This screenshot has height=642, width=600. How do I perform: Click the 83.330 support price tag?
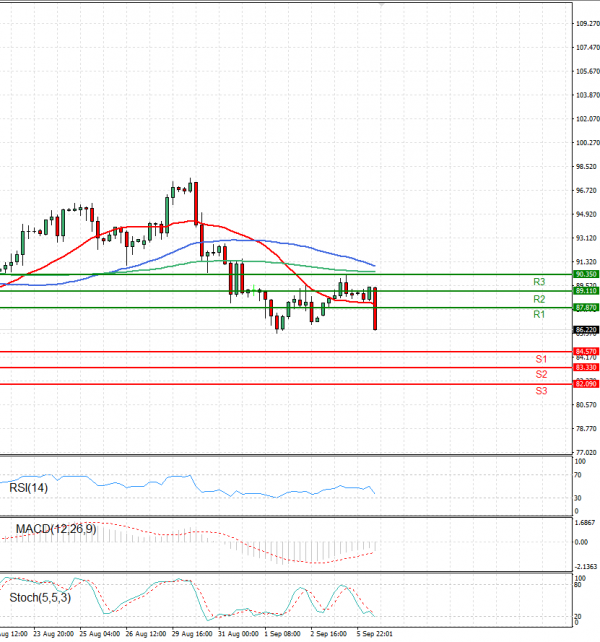(586, 367)
